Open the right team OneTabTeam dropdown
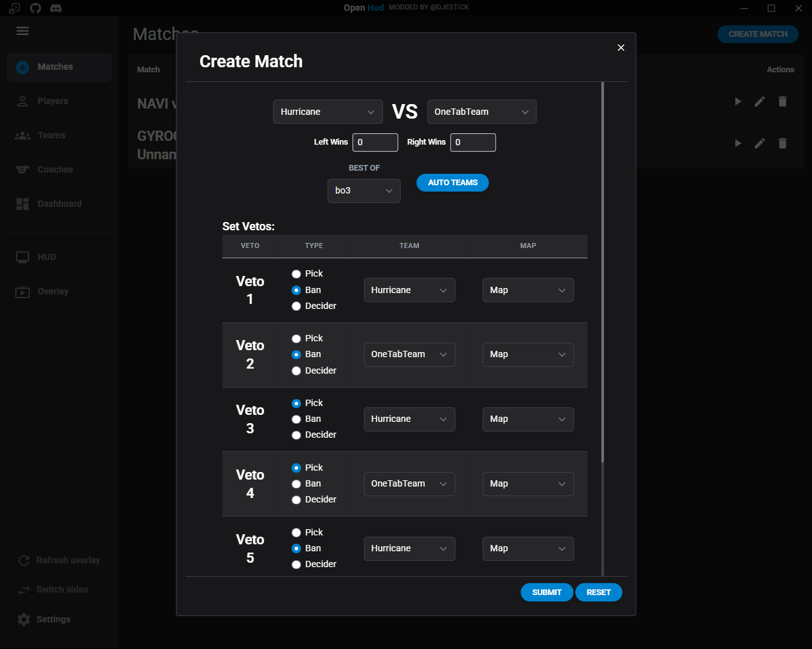 point(482,112)
